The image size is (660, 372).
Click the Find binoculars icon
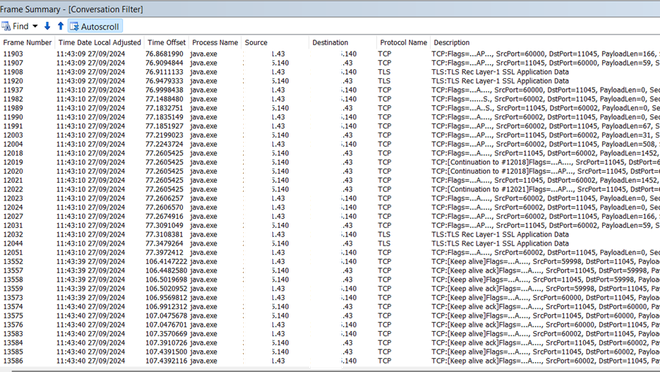tap(6, 27)
